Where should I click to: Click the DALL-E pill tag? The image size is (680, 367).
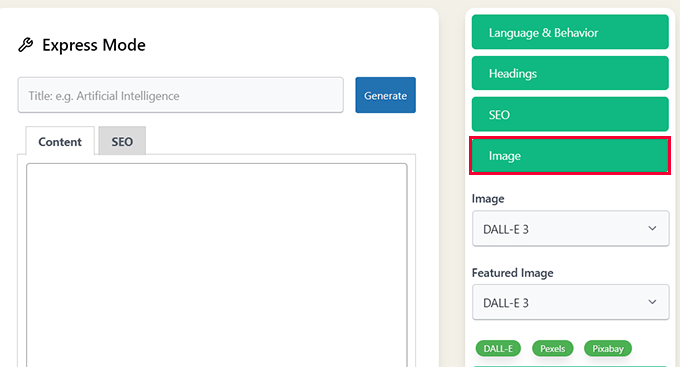pyautogui.click(x=498, y=348)
